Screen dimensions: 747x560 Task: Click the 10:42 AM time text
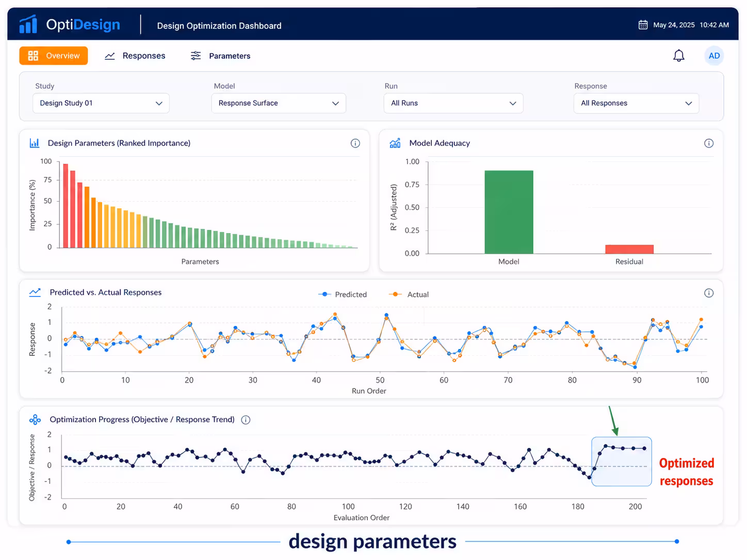[x=714, y=25]
